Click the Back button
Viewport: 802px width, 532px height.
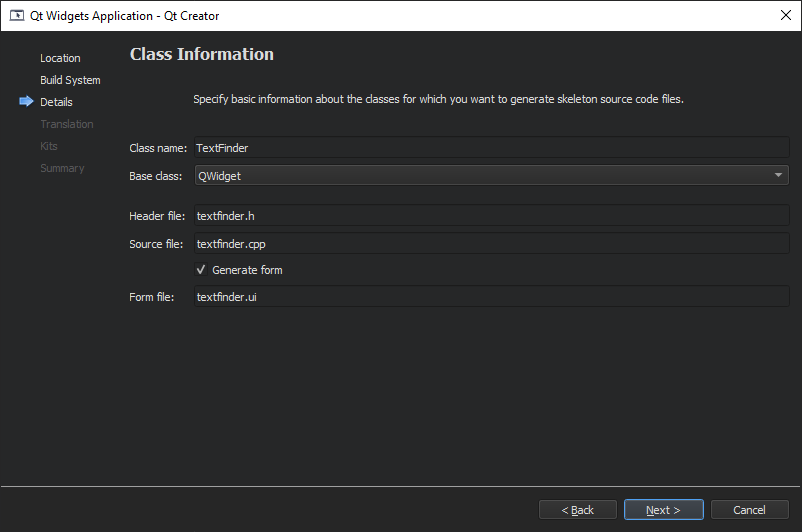click(578, 510)
